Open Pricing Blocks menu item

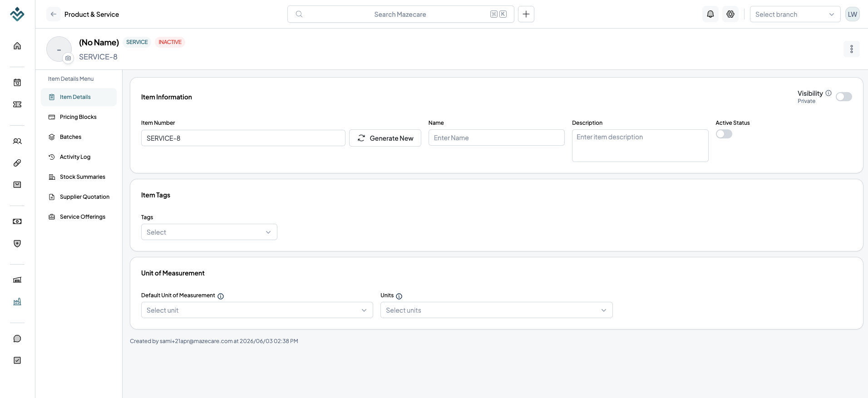(79, 117)
